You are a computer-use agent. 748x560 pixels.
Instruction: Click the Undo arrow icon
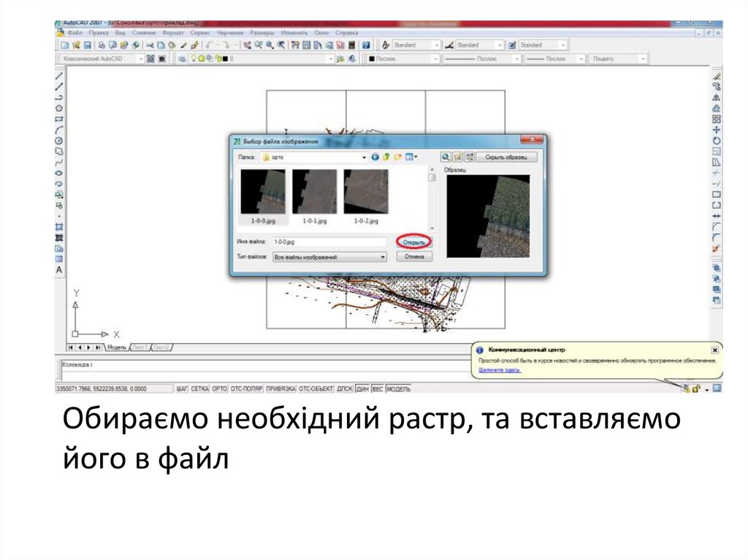click(x=210, y=45)
